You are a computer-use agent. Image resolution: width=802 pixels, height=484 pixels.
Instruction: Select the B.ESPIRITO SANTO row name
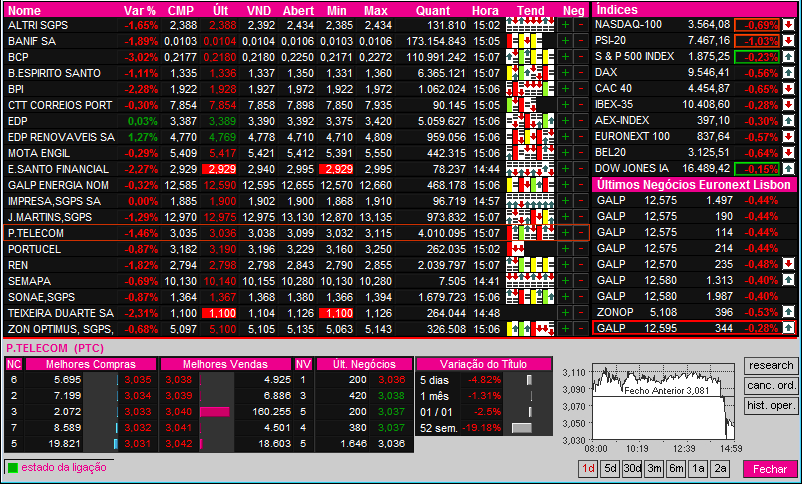pos(54,73)
